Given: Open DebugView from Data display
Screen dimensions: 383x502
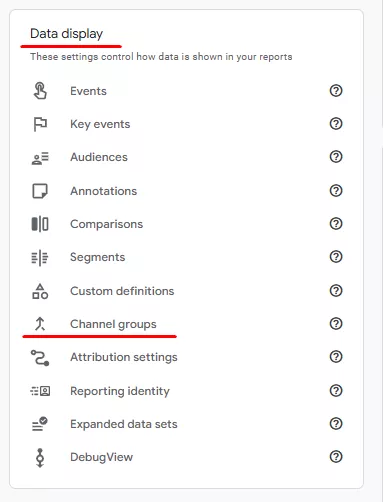Looking at the screenshot, I should coord(101,457).
